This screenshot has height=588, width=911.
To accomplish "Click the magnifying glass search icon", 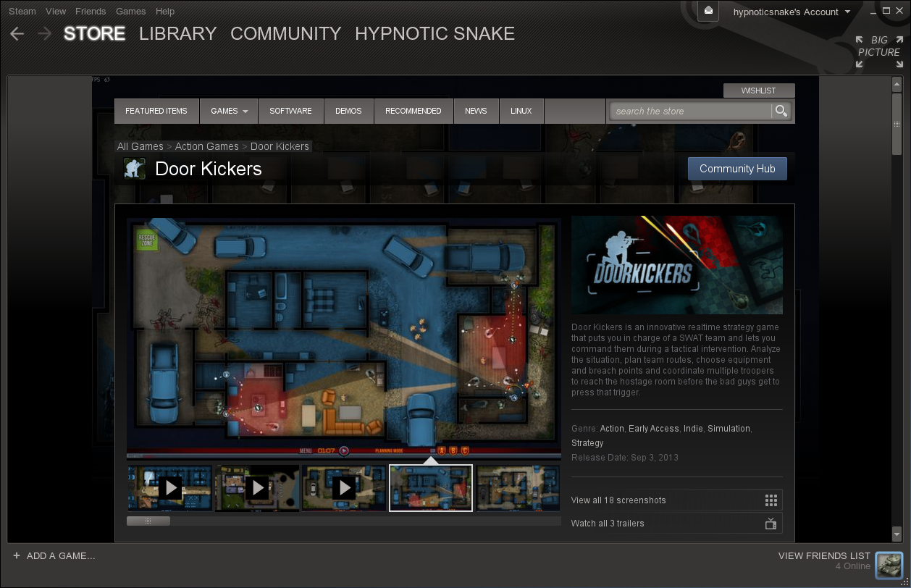I will click(781, 111).
